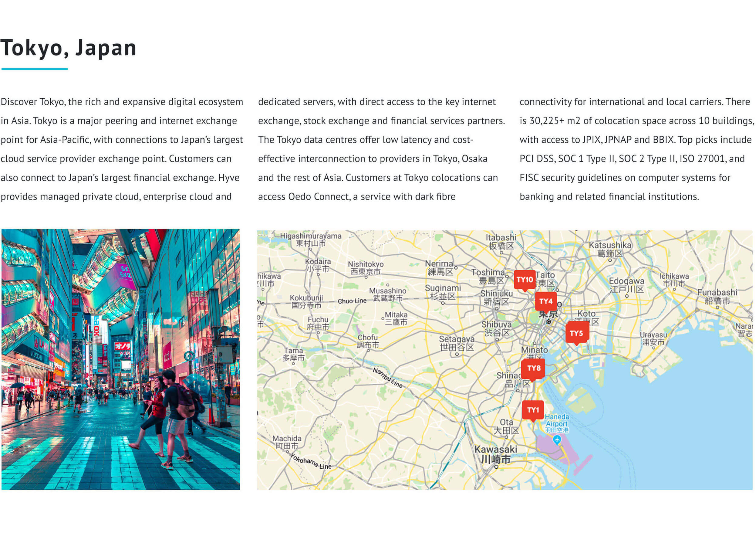The image size is (756, 533).
Task: Click the Machida label on map
Action: pos(287,442)
